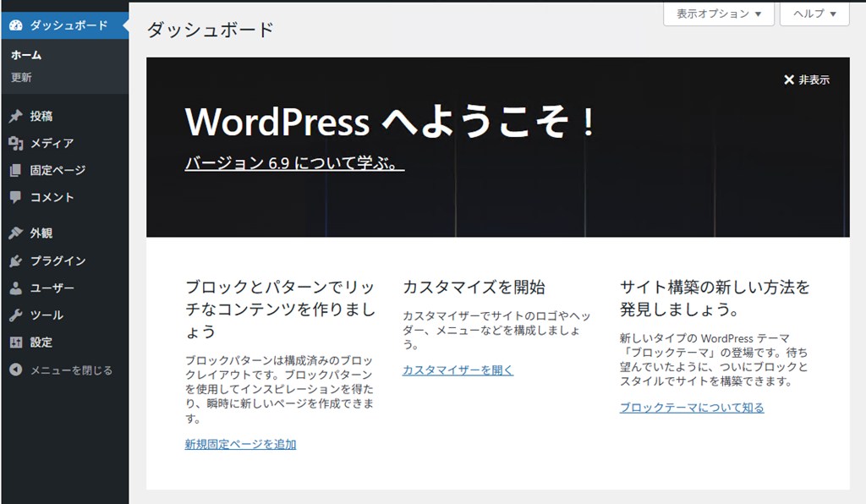Click the Dashboard gauge icon in sidebar
Image resolution: width=866 pixels, height=504 pixels.
click(x=15, y=25)
